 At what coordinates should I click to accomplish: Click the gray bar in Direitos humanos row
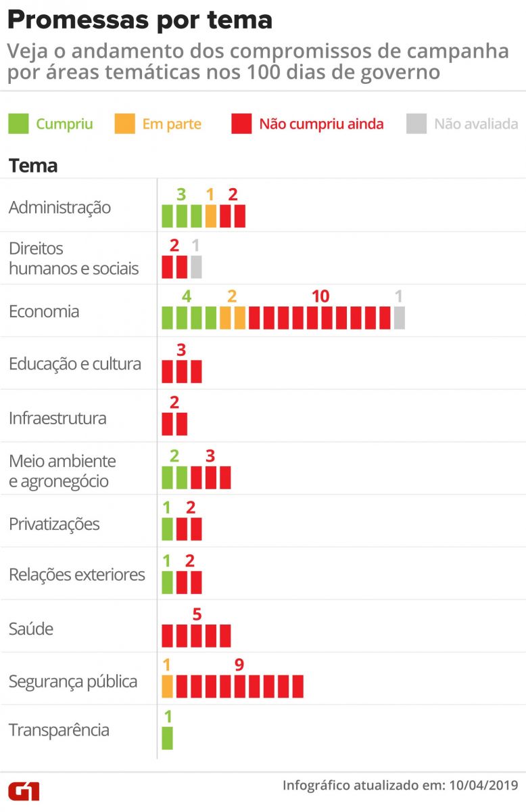point(196,267)
